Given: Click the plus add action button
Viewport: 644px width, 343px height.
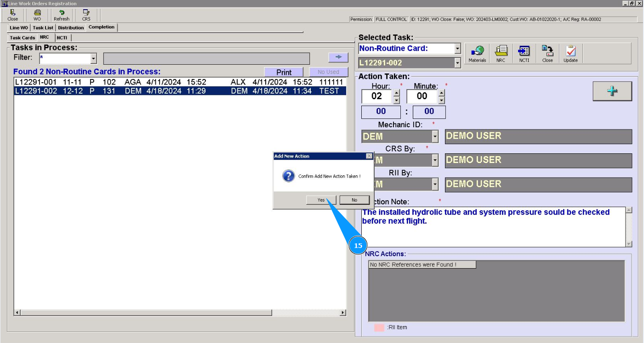Looking at the screenshot, I should coord(612,91).
